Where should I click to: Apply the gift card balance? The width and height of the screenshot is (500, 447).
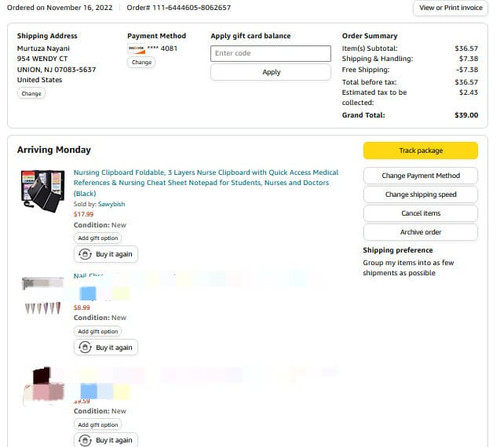pos(270,72)
